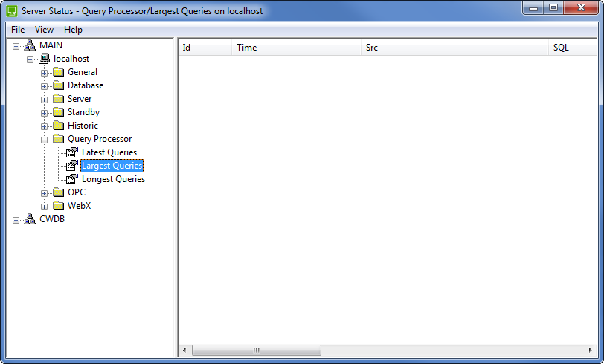Click the scroll right arrow
The width and height of the screenshot is (604, 364).
pyautogui.click(x=591, y=350)
